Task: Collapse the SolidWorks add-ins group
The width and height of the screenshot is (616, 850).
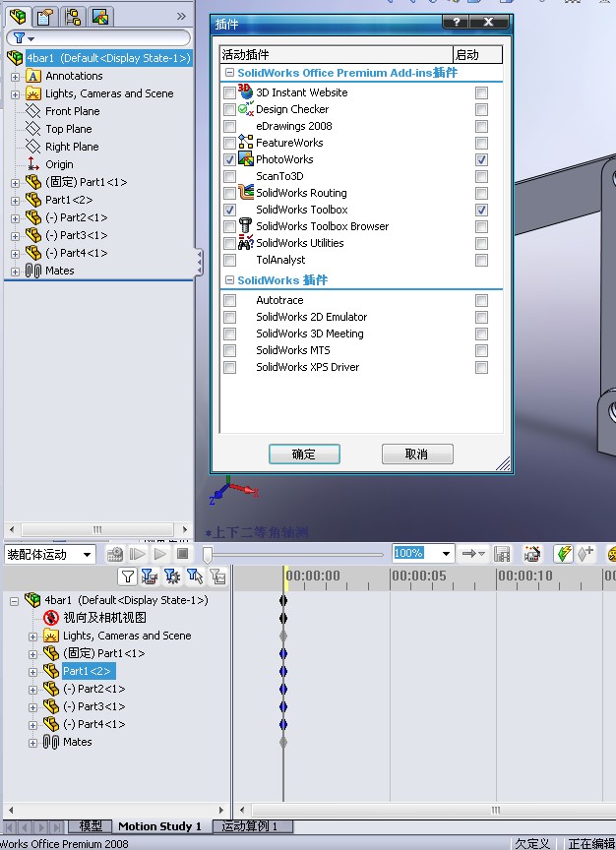Action: 229,279
